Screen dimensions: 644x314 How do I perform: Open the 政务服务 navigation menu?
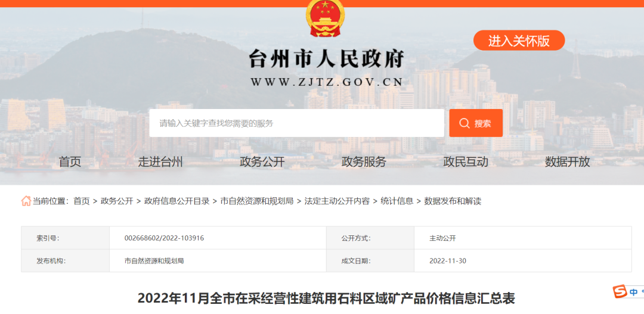(x=364, y=161)
